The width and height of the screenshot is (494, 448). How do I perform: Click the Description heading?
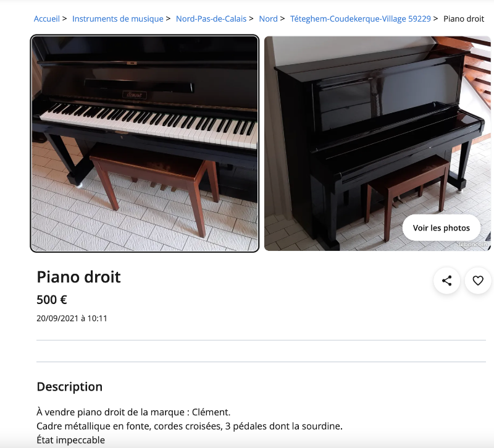pyautogui.click(x=70, y=387)
